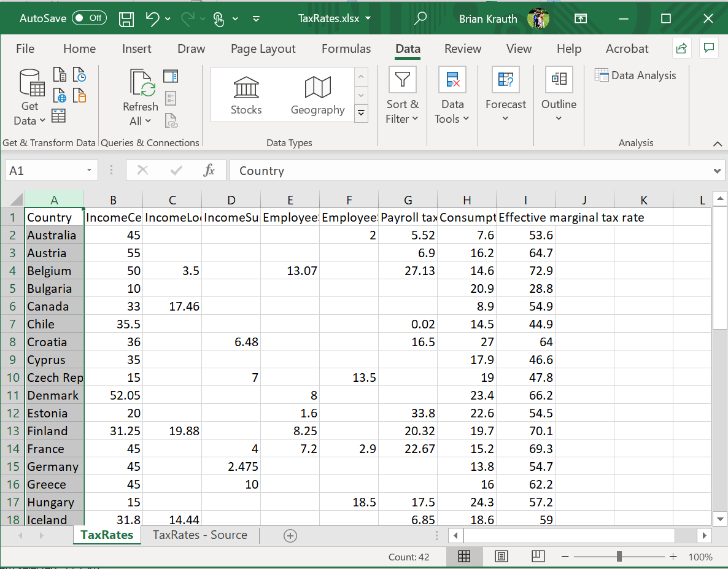This screenshot has width=728, height=569.
Task: Expand the Data Types gallery
Action: (362, 113)
